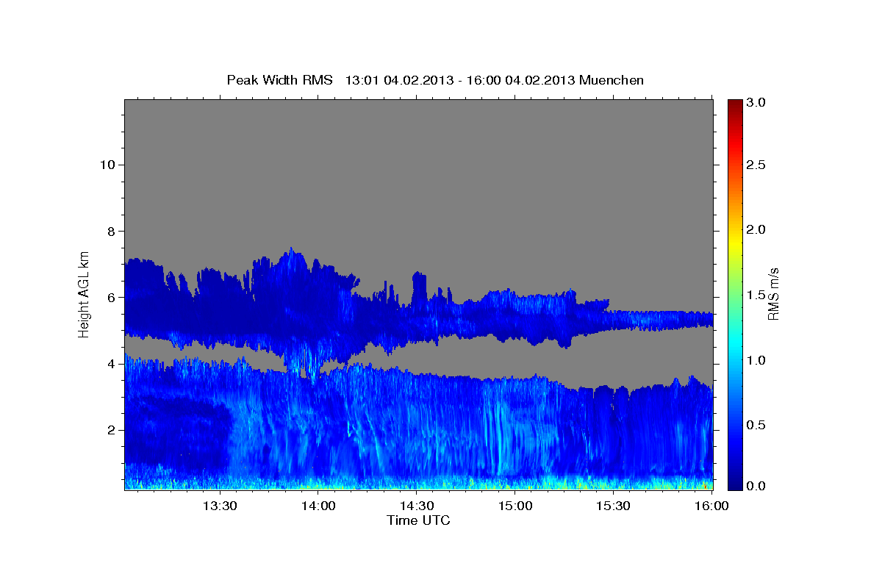The width and height of the screenshot is (882, 588).
Task: Click the 16:00 time tick label
Action: click(711, 506)
